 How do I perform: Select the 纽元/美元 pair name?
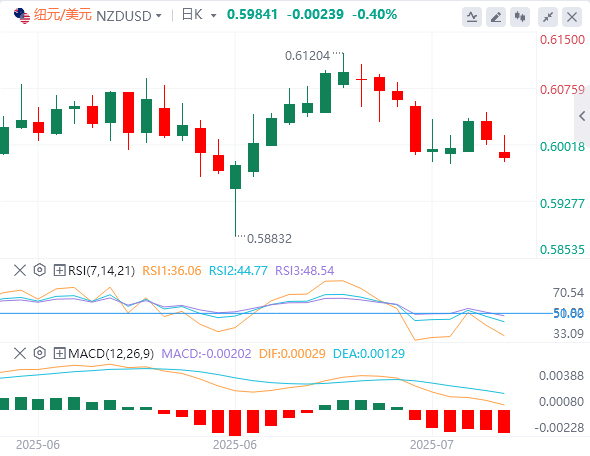[63, 15]
